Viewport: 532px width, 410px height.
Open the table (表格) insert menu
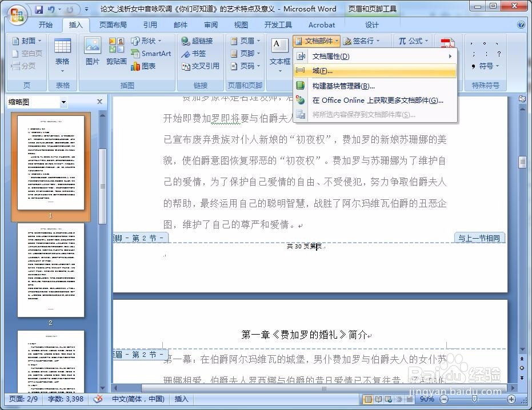tap(62, 57)
